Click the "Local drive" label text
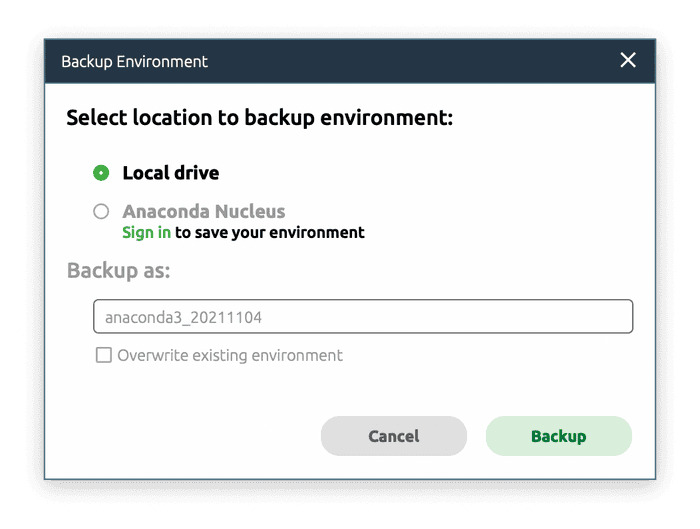This screenshot has height=529, width=700. (171, 173)
